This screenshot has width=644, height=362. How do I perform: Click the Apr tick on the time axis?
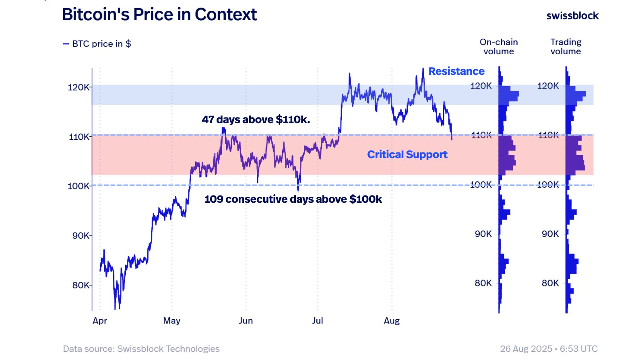(100, 321)
